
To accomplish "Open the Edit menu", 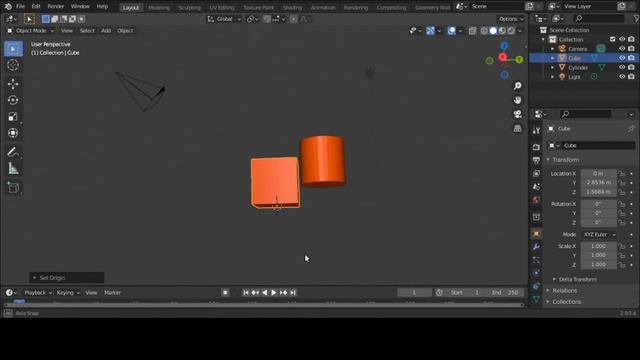I will 36,7.
